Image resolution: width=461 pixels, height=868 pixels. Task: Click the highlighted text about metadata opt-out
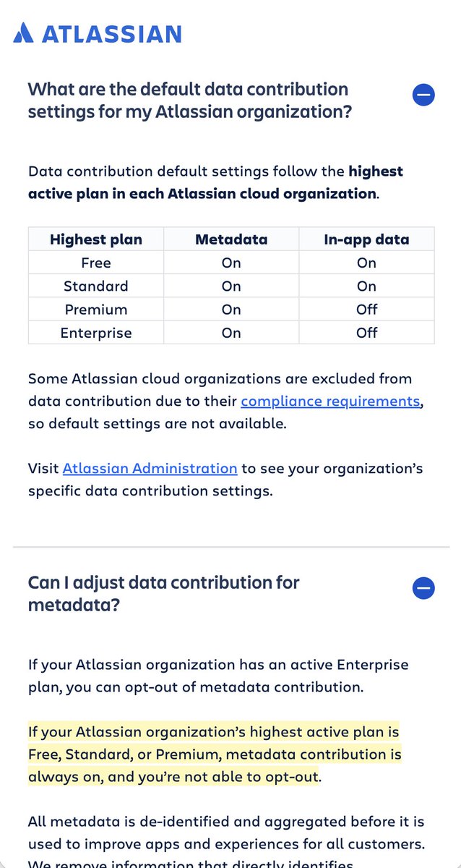click(x=215, y=754)
